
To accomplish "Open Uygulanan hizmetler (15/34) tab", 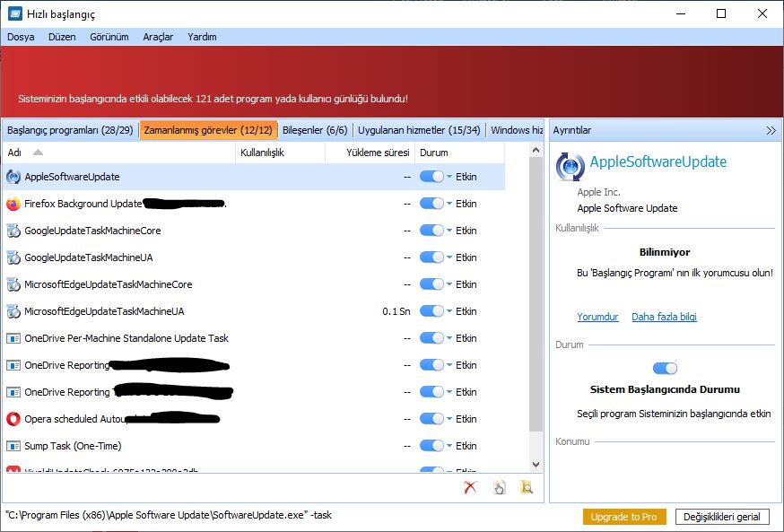I will click(x=419, y=130).
